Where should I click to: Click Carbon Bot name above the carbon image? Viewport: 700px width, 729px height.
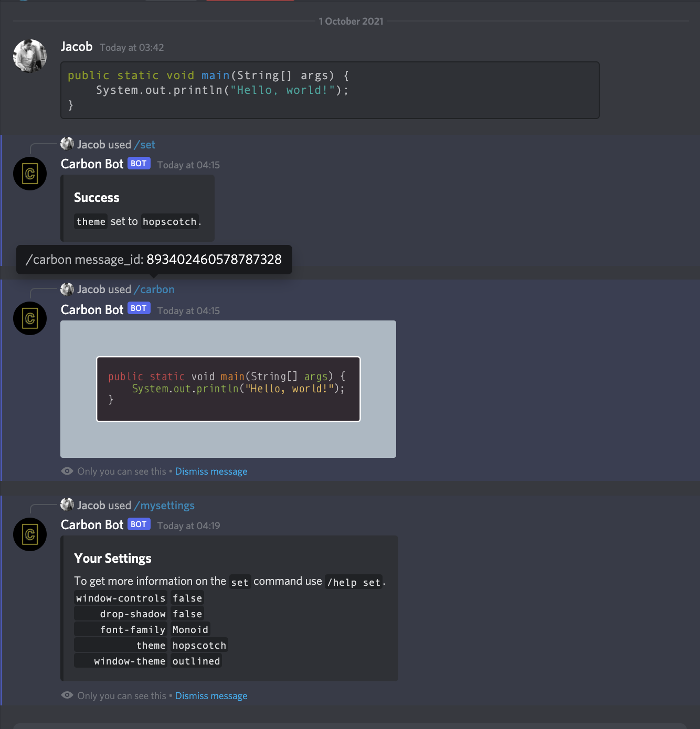92,310
